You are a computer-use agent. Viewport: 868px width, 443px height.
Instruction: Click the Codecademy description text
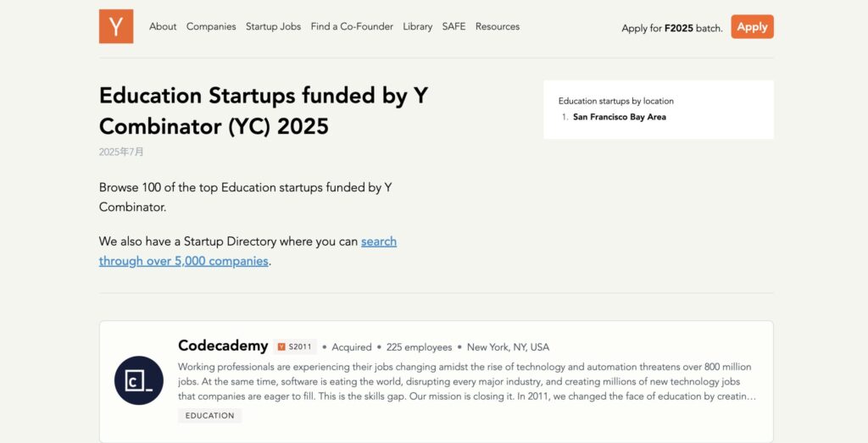click(x=467, y=382)
